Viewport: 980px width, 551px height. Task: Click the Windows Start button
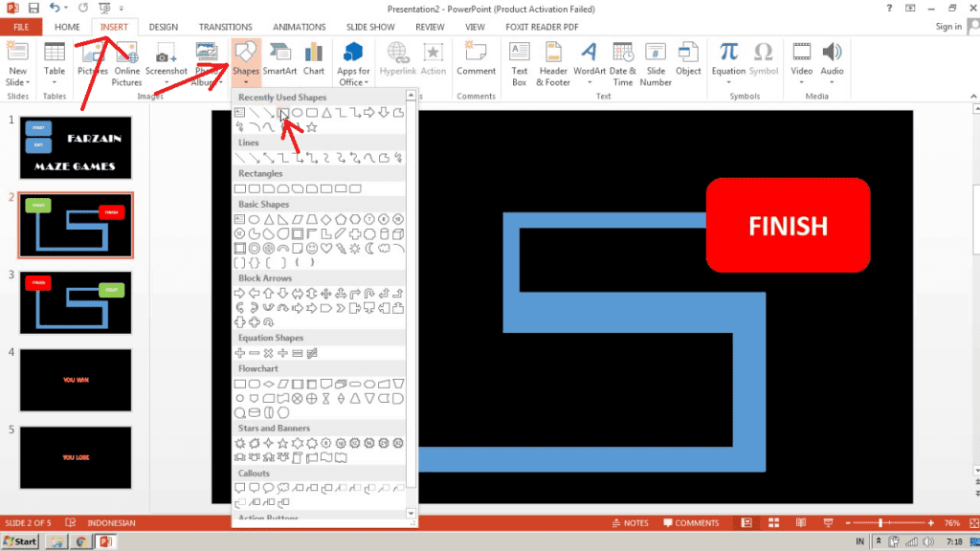point(21,541)
